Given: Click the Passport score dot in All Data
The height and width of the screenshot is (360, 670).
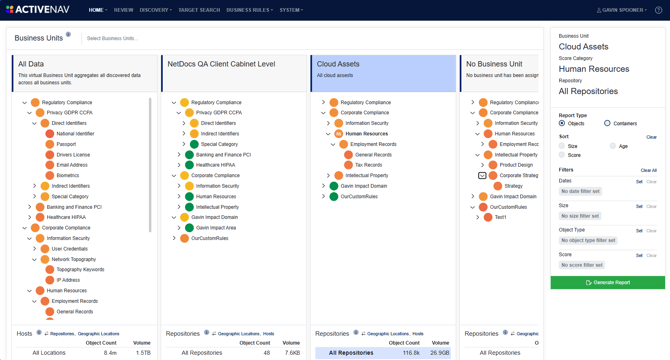Looking at the screenshot, I should coord(50,144).
